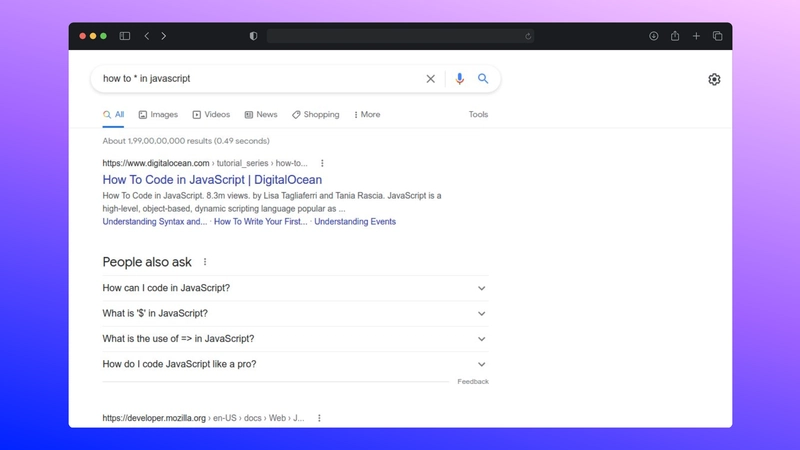Switch to the Videos tab
Viewport: 800px width, 450px height.
tap(211, 115)
